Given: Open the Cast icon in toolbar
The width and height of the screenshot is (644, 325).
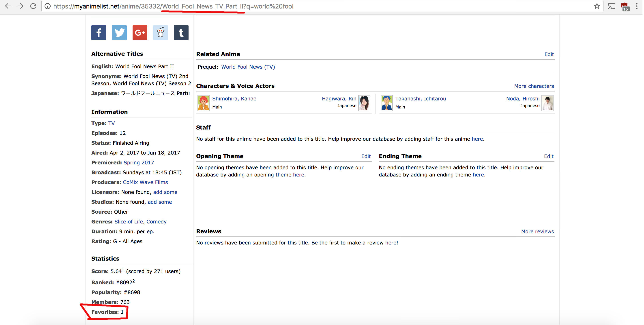Looking at the screenshot, I should [x=612, y=6].
